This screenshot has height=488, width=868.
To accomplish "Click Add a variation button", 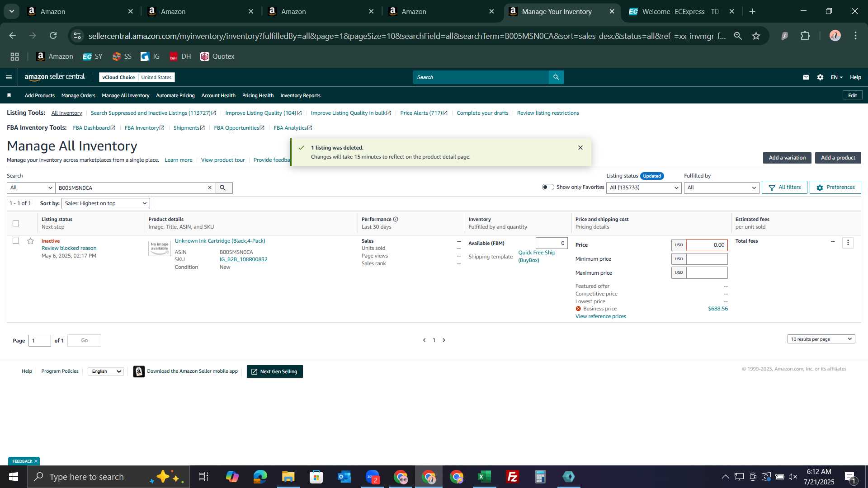I will [787, 158].
